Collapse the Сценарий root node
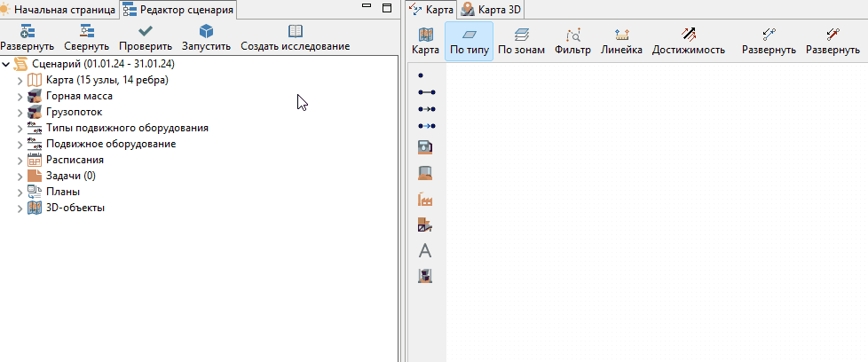868x362 pixels. 5,65
